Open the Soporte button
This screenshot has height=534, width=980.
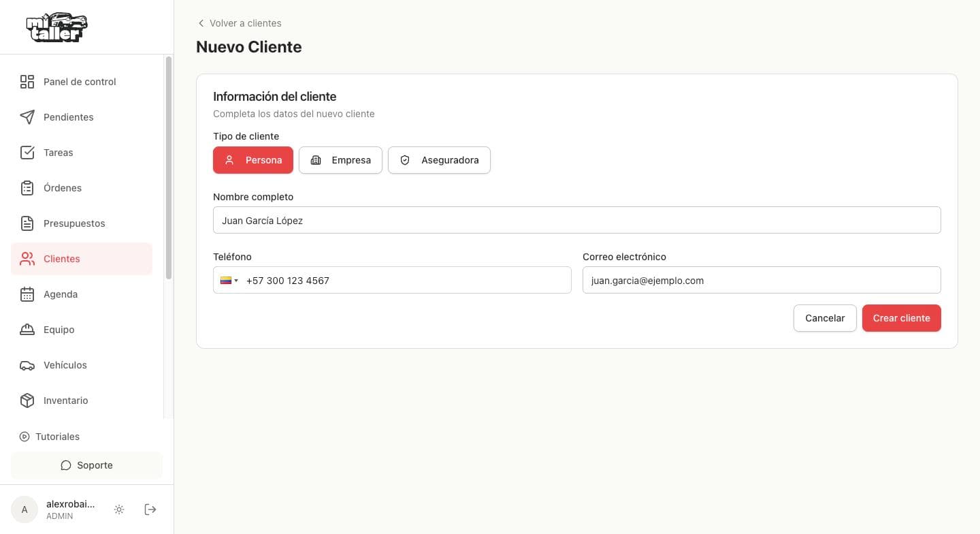86,465
